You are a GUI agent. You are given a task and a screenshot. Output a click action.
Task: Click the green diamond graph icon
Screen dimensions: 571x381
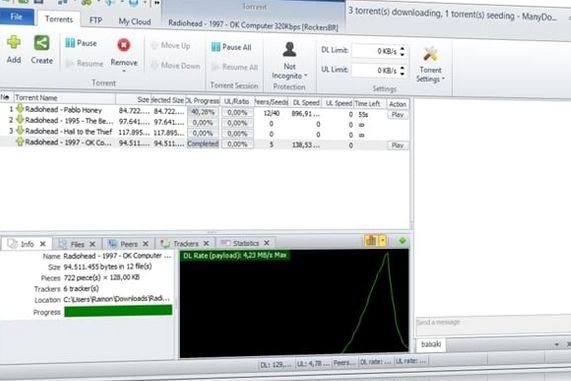402,241
